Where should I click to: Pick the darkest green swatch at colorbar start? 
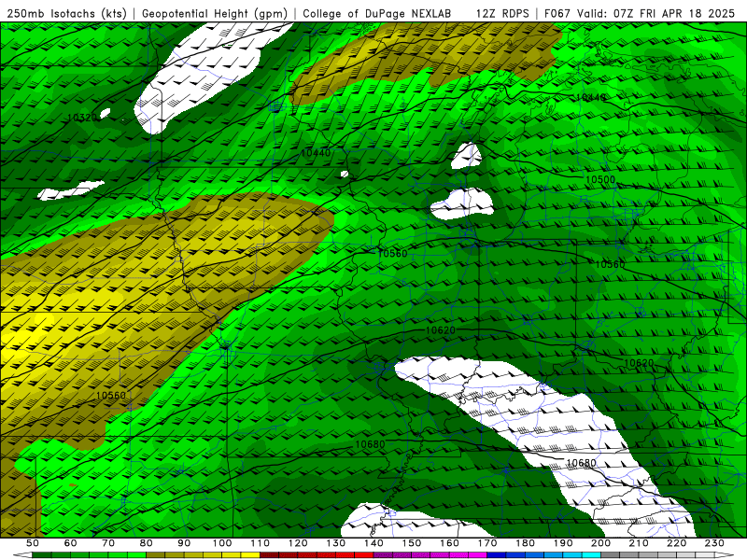click(41, 555)
